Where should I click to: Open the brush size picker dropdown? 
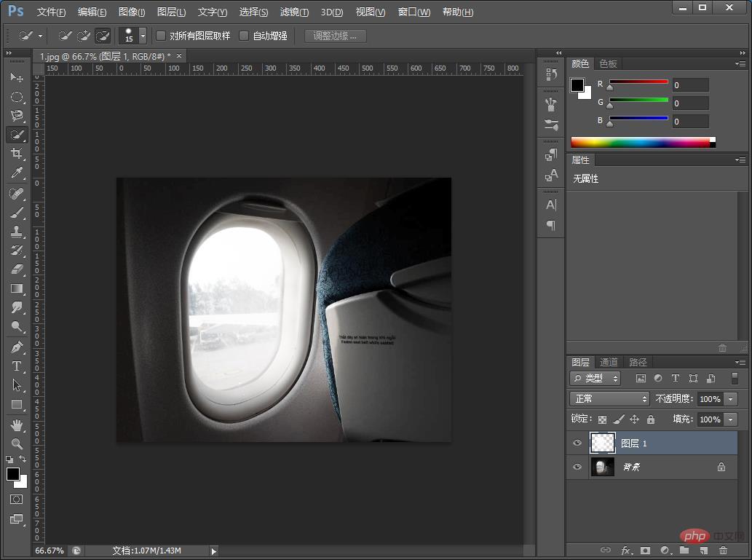point(143,36)
